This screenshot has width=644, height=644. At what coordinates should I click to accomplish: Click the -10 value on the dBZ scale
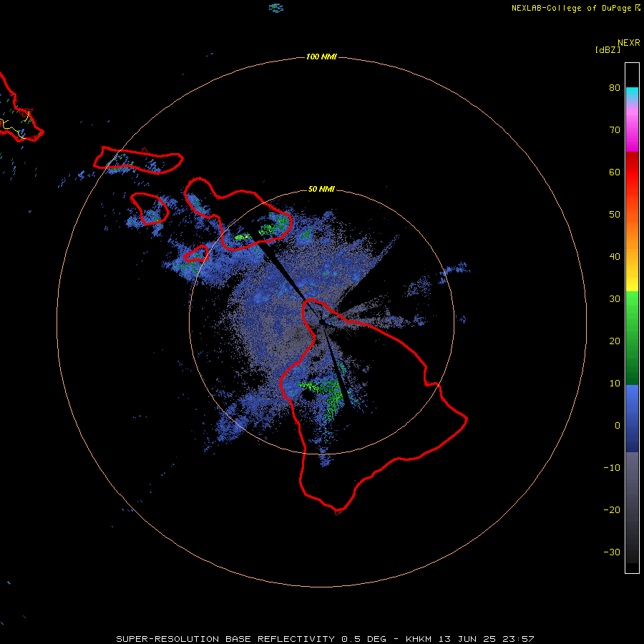click(612, 468)
